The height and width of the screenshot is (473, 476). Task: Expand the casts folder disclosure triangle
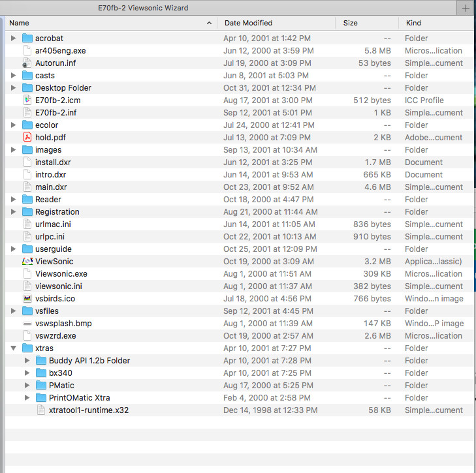pyautogui.click(x=13, y=75)
